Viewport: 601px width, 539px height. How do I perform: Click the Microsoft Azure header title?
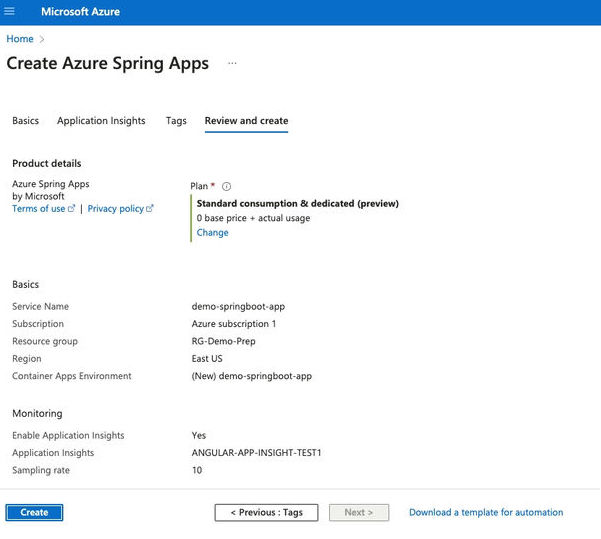point(80,12)
